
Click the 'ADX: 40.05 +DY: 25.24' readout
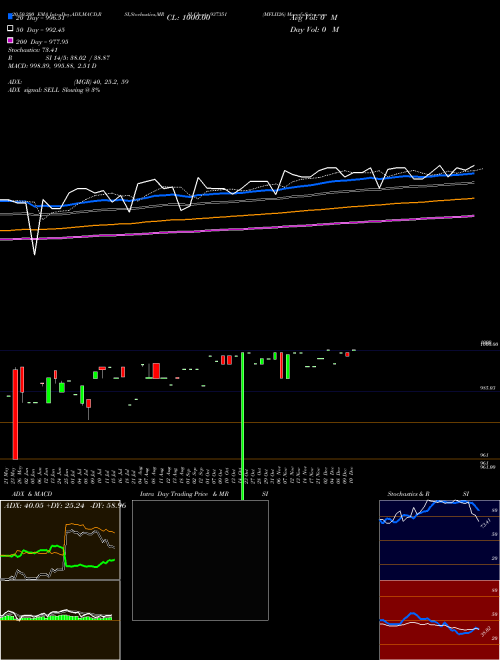point(45,505)
